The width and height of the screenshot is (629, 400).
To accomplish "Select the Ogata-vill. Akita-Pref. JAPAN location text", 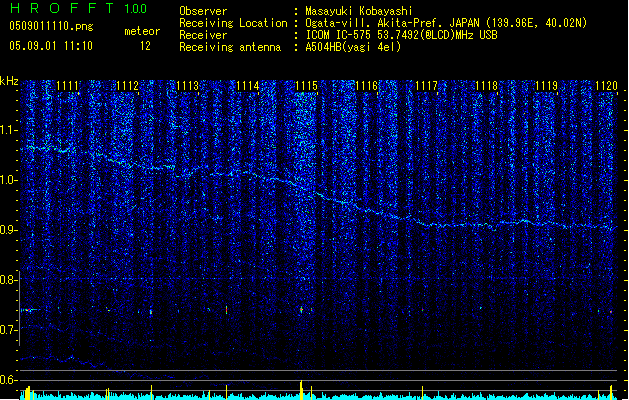I will (446, 23).
